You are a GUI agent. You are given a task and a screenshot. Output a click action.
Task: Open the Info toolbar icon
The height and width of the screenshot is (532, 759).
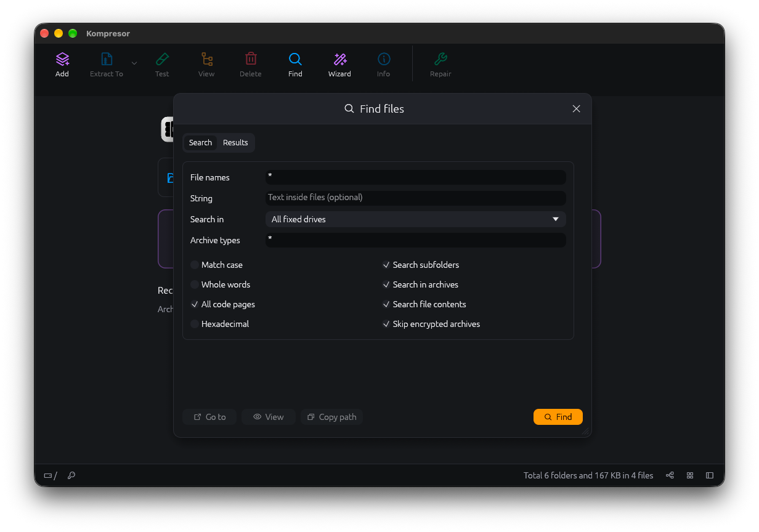pos(384,59)
